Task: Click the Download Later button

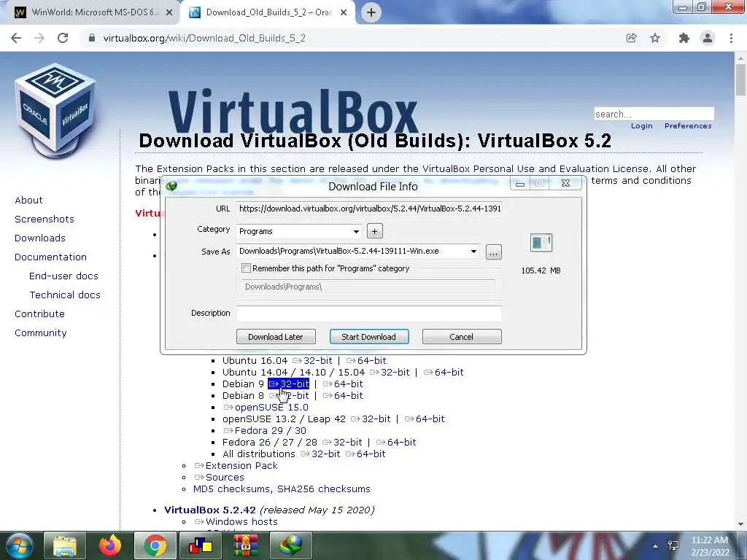Action: tap(276, 337)
